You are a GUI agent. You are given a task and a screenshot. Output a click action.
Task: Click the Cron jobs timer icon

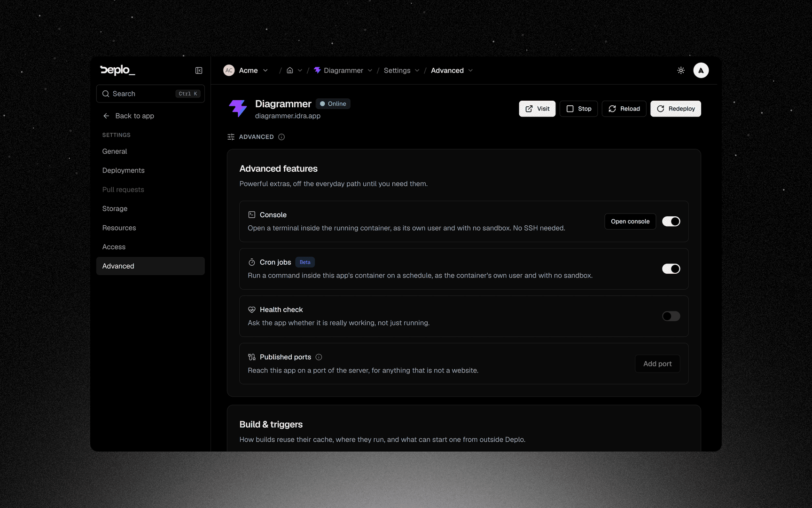(x=252, y=262)
